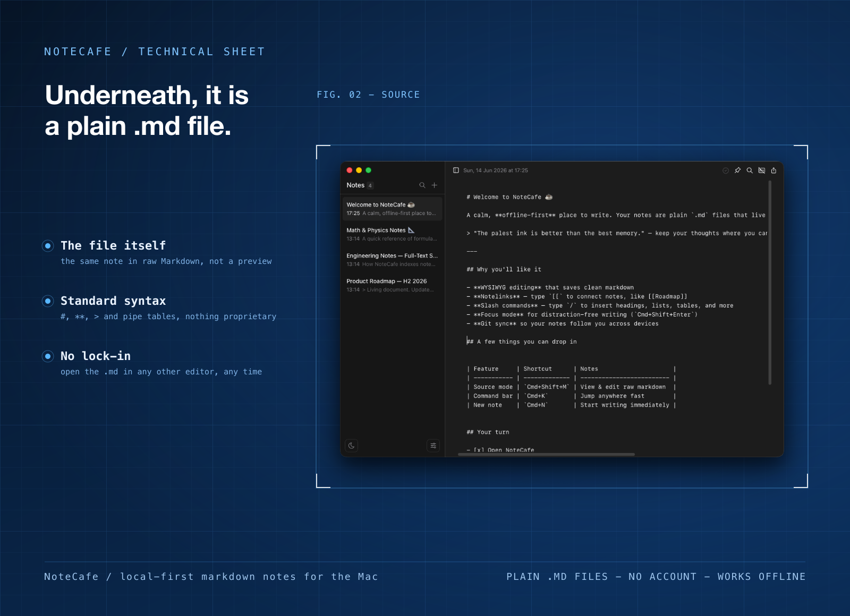Close the NoteCafe window with the red button
Image resolution: width=850 pixels, height=616 pixels.
click(350, 170)
